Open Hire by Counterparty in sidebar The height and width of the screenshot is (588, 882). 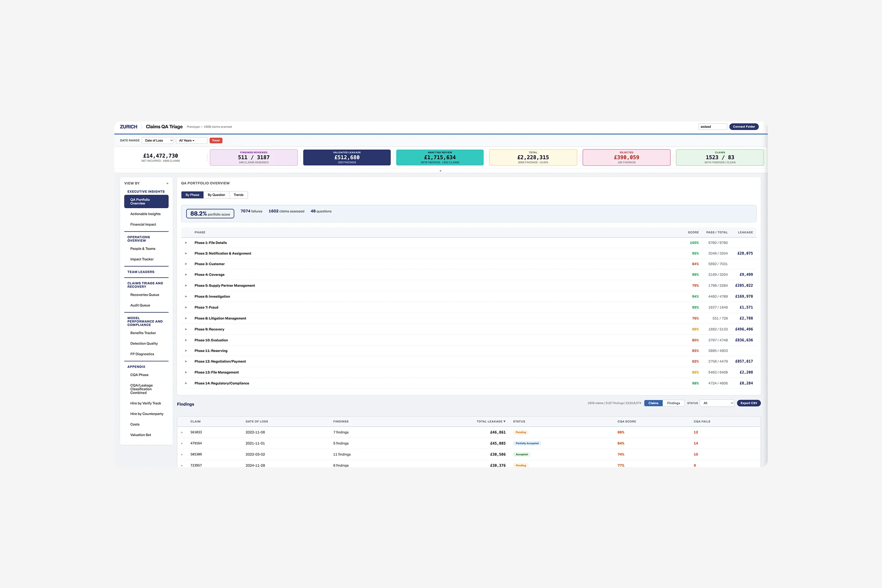(147, 414)
